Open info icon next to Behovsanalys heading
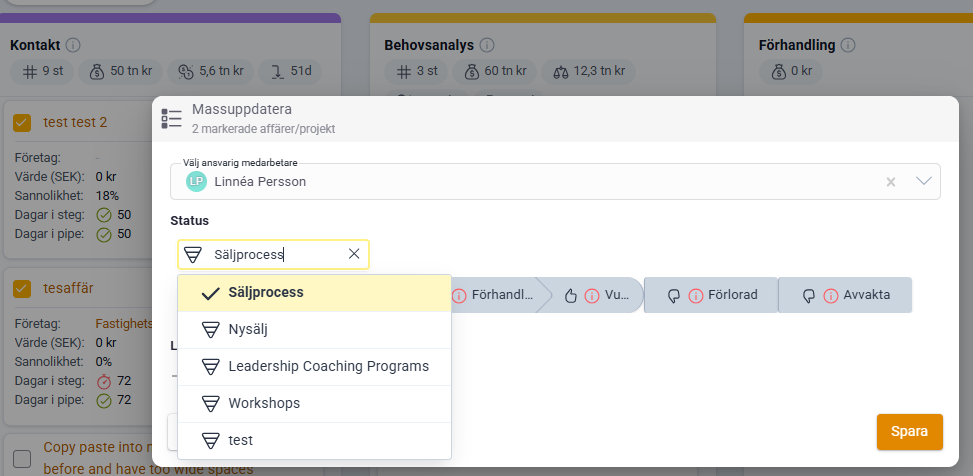 [487, 45]
